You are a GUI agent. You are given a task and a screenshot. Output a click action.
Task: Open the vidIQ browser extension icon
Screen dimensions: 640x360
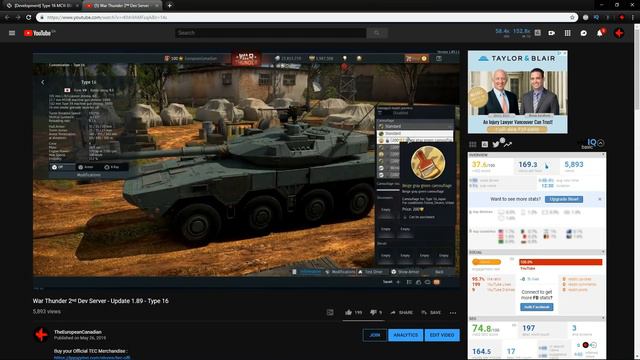[x=596, y=17]
